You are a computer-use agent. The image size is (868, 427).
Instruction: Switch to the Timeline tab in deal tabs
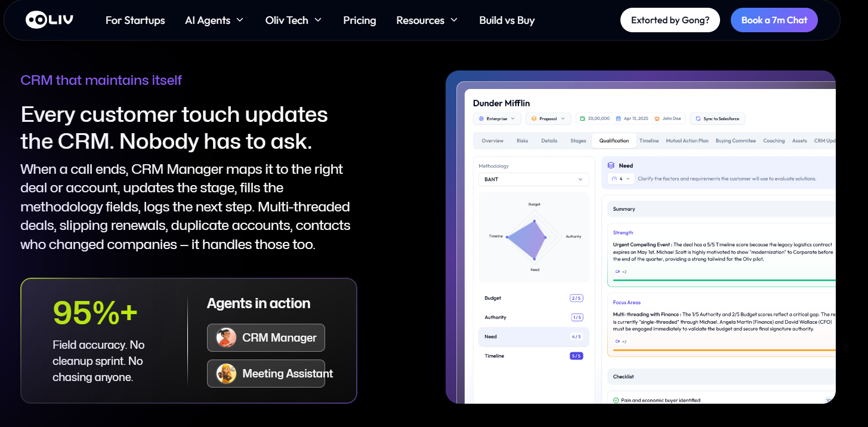[649, 141]
